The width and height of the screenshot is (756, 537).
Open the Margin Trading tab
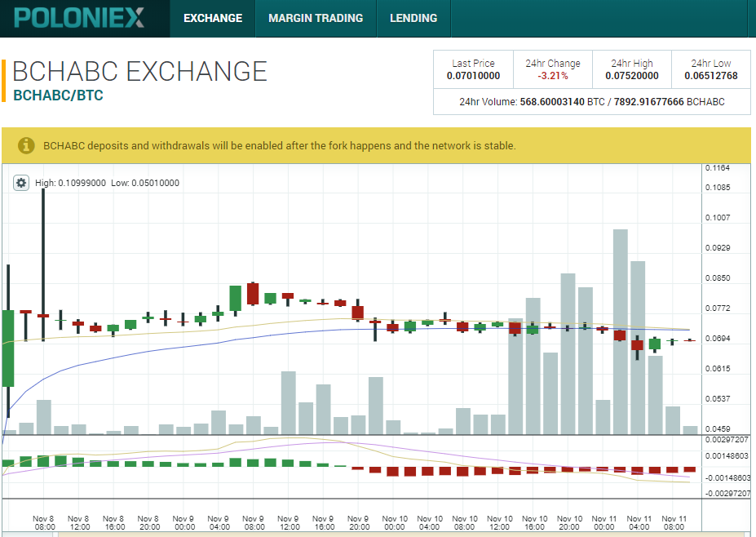click(x=315, y=18)
